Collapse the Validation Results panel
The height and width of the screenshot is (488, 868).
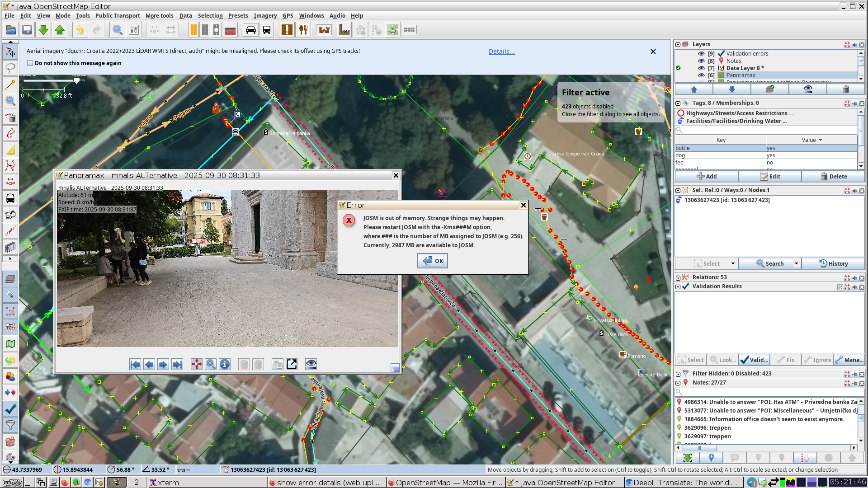point(678,286)
